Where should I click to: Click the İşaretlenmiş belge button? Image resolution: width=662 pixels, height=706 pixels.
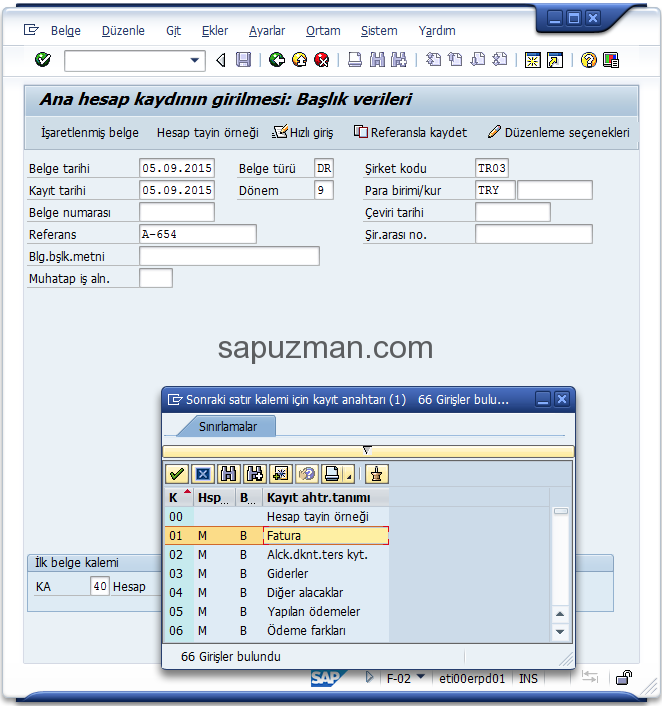pyautogui.click(x=90, y=133)
